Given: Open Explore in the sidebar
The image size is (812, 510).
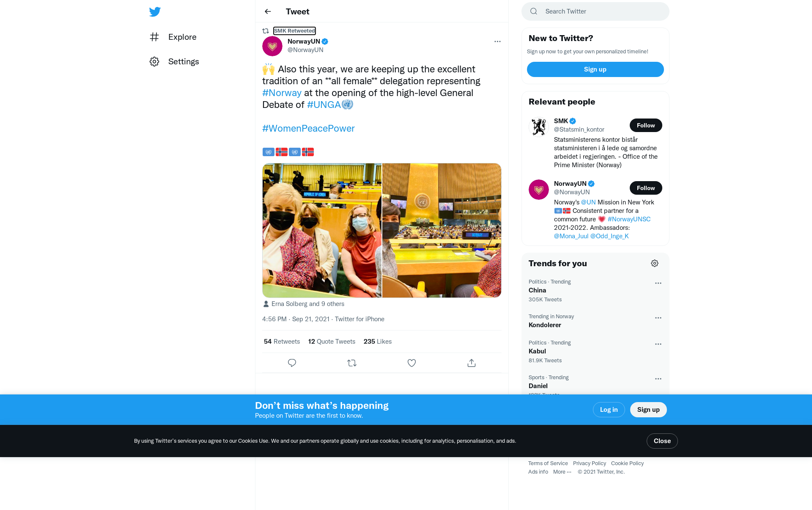Looking at the screenshot, I should pyautogui.click(x=173, y=37).
